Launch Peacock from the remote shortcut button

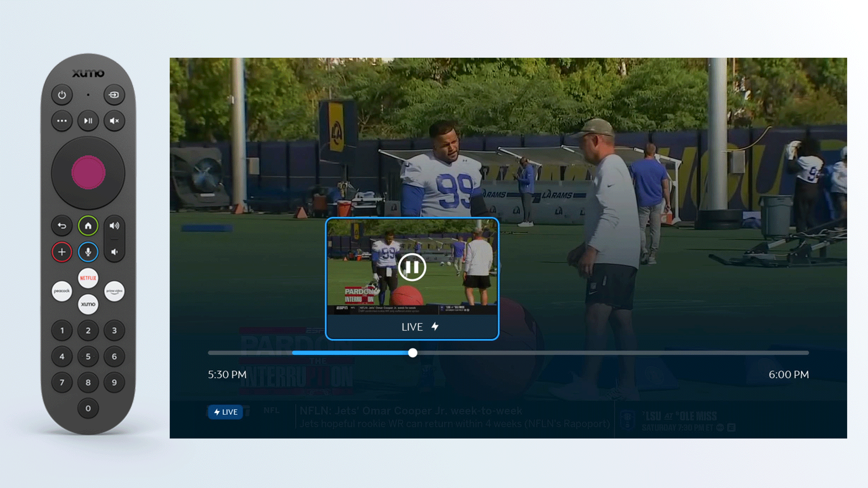[x=62, y=291]
